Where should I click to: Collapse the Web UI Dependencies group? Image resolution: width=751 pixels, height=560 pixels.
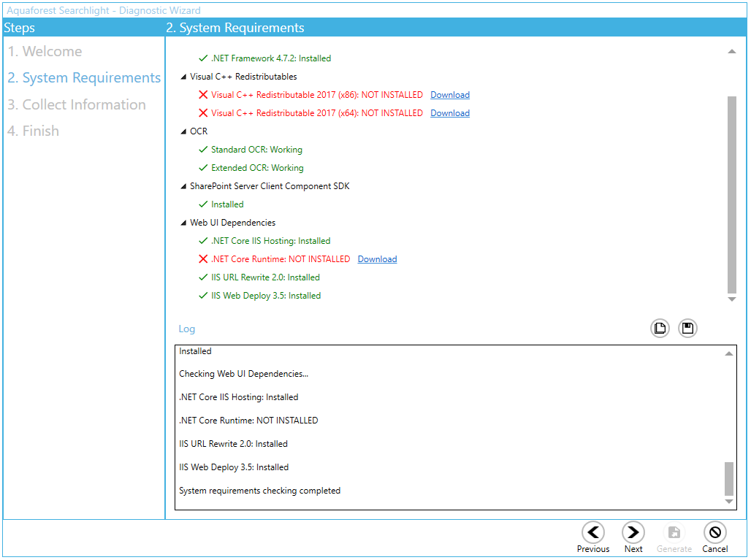(x=184, y=223)
